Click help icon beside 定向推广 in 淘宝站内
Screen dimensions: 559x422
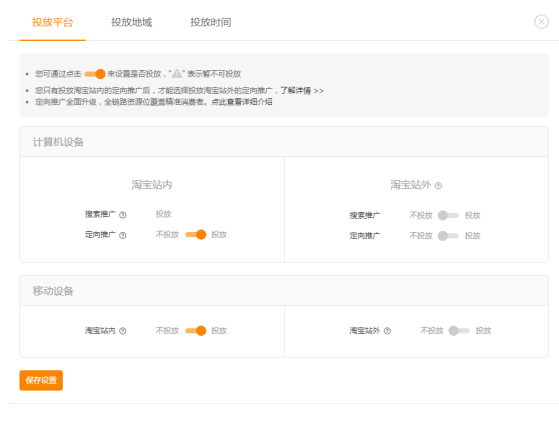123,235
